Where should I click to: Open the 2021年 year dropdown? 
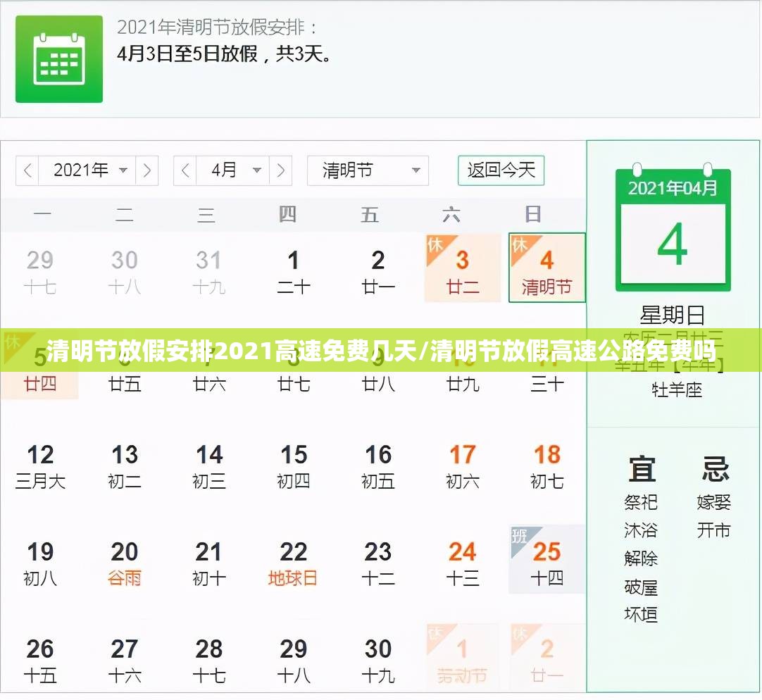point(87,170)
